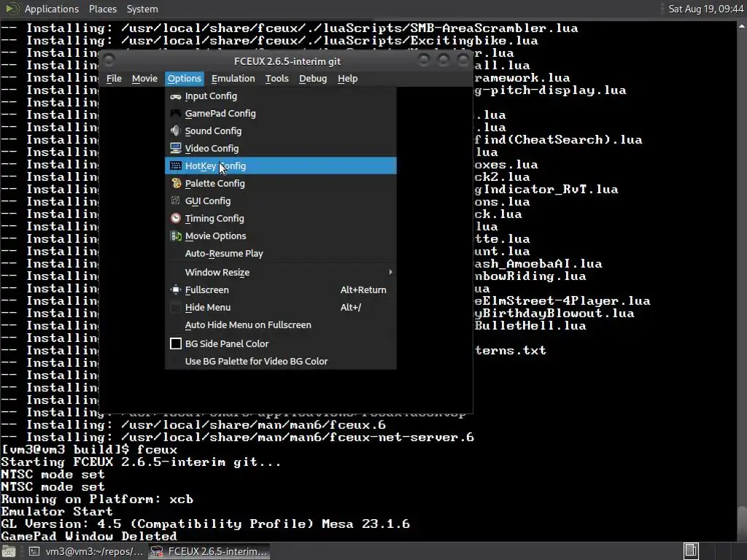Select Movie Options entry
Viewport: 747px width, 560px height.
coord(281,236)
